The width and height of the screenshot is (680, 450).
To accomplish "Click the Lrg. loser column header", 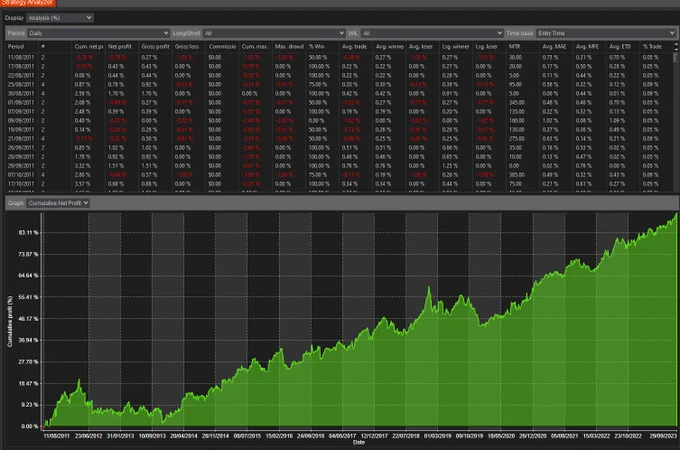I will point(489,46).
